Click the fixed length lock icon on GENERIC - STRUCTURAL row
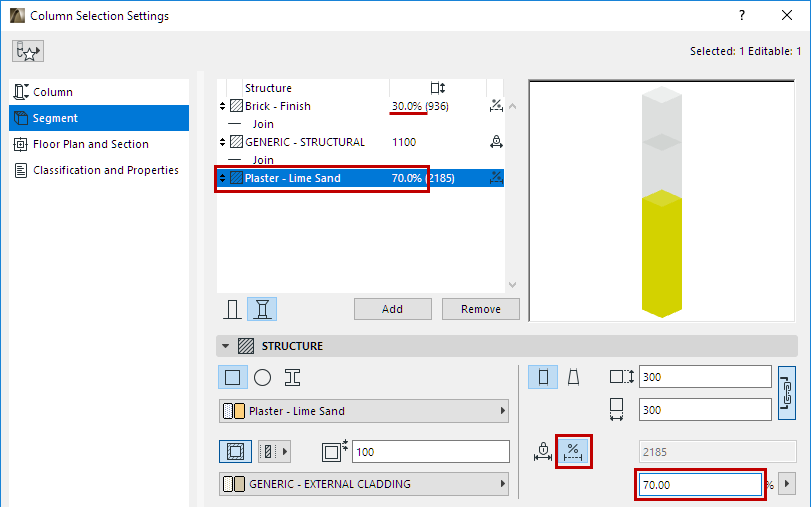 tap(496, 141)
